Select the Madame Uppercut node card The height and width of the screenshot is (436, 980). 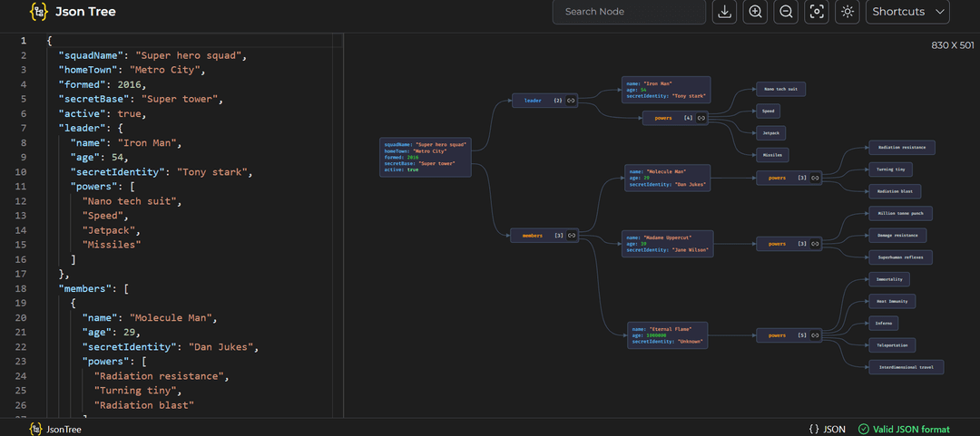(668, 244)
